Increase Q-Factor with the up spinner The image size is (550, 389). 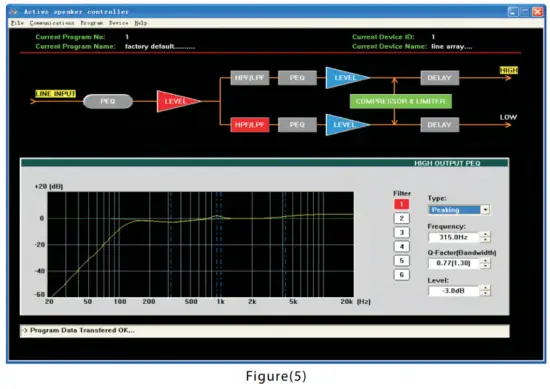tap(485, 260)
